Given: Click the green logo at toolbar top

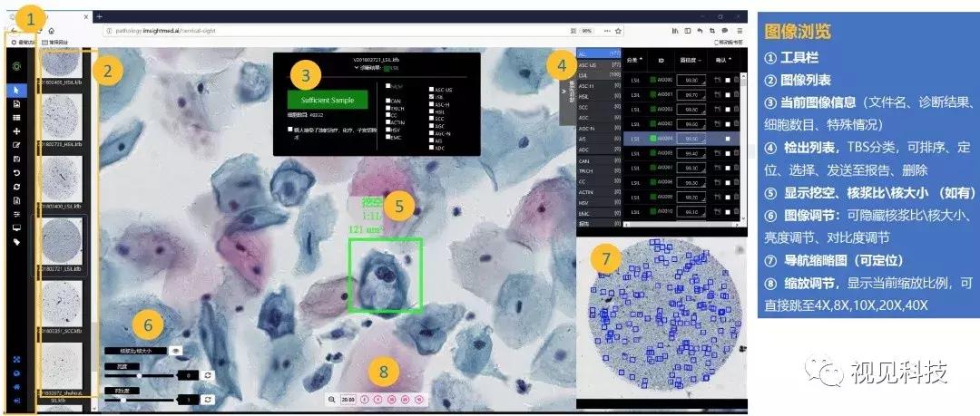Looking at the screenshot, I should click(16, 65).
